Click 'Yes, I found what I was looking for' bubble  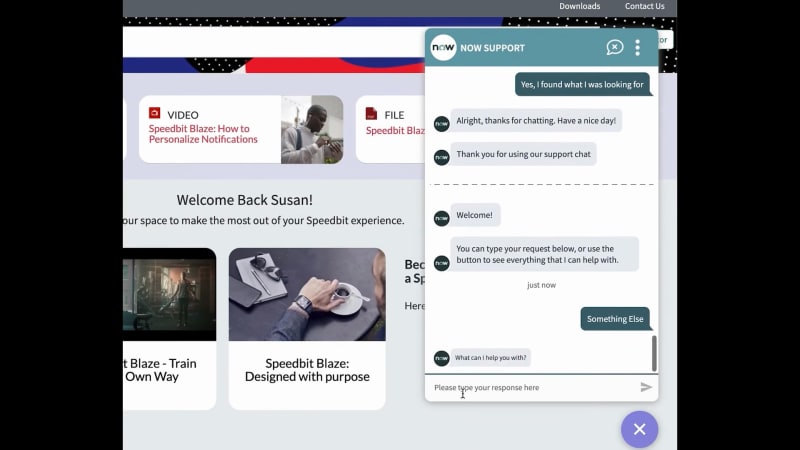click(582, 85)
